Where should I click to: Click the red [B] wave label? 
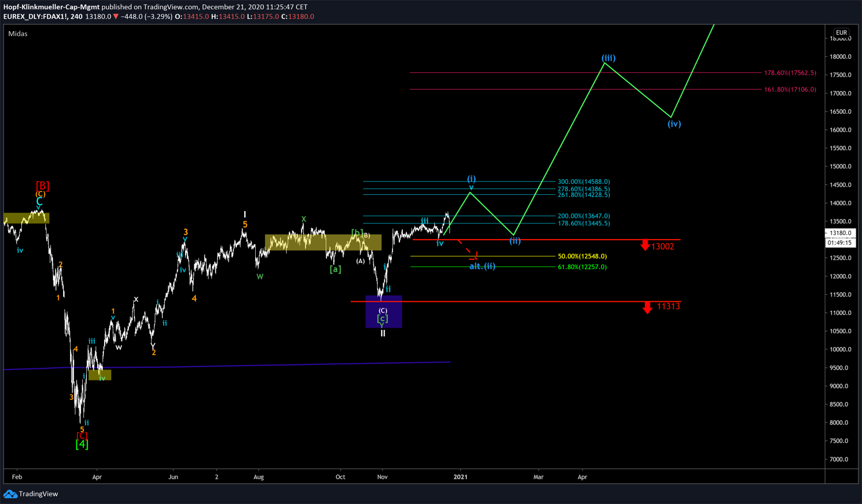(x=43, y=186)
